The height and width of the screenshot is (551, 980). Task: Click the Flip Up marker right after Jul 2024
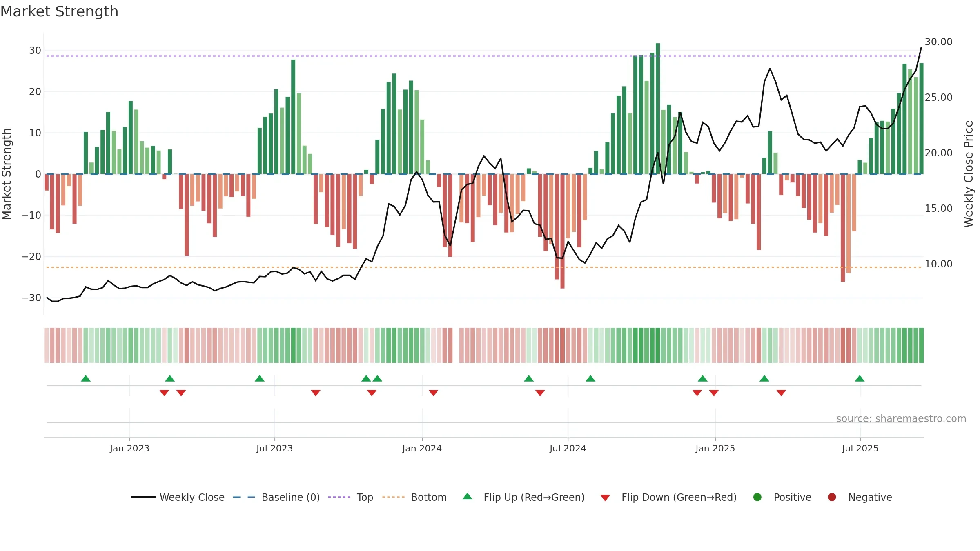click(590, 378)
